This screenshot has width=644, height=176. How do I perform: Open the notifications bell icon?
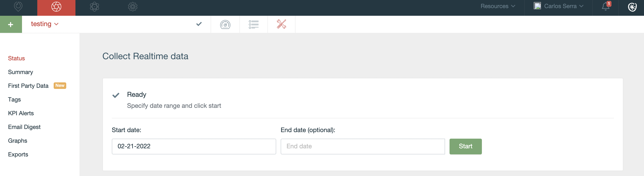[606, 6]
